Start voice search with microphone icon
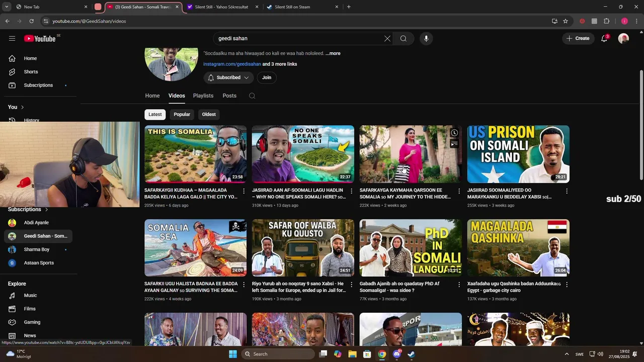This screenshot has height=362, width=644. pos(426,38)
